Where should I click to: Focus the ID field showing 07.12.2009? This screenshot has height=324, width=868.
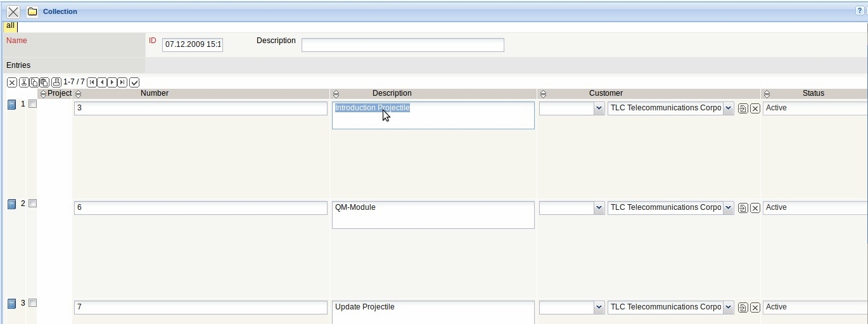(193, 44)
